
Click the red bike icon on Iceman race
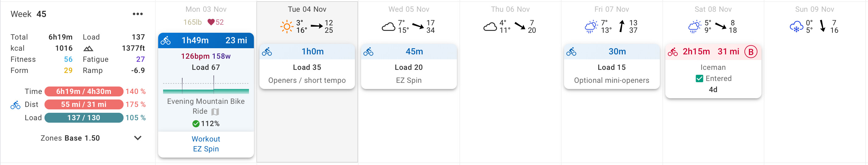[x=673, y=52]
